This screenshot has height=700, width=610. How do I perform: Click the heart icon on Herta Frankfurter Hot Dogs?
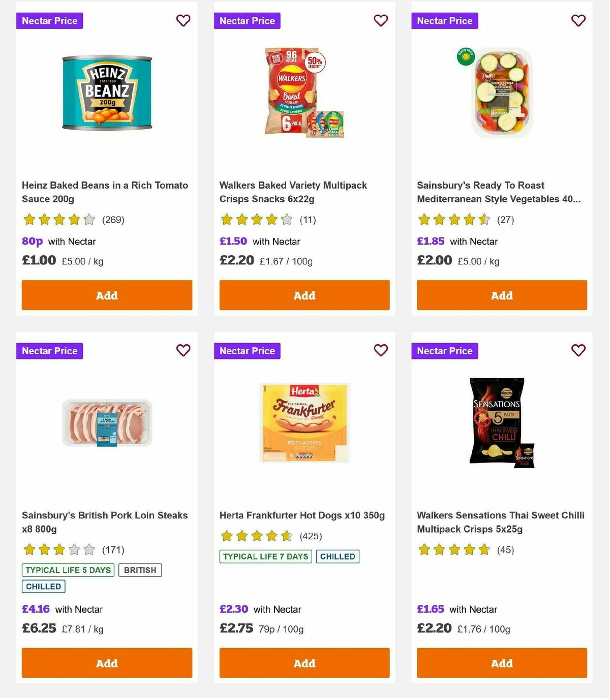pyautogui.click(x=380, y=350)
